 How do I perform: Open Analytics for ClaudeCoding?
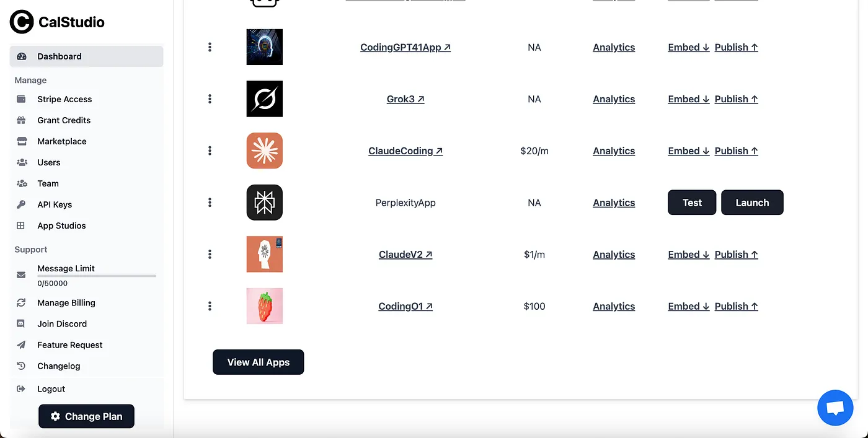(x=614, y=151)
